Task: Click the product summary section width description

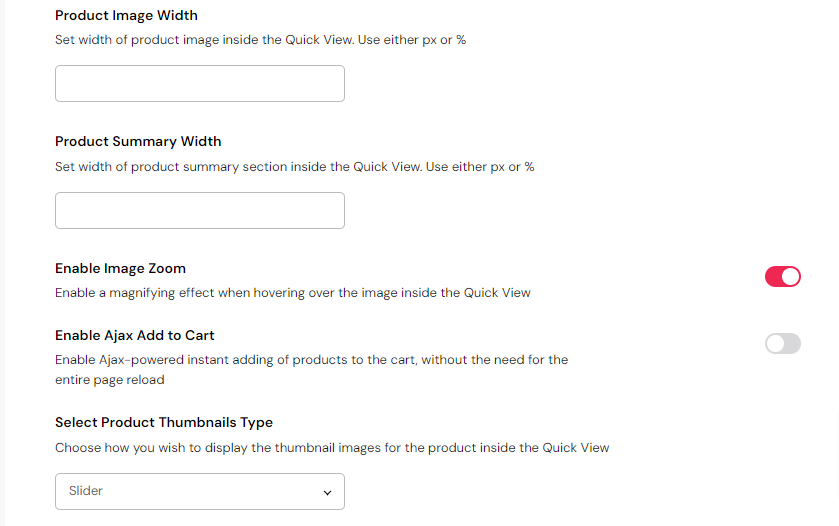Action: coord(294,167)
